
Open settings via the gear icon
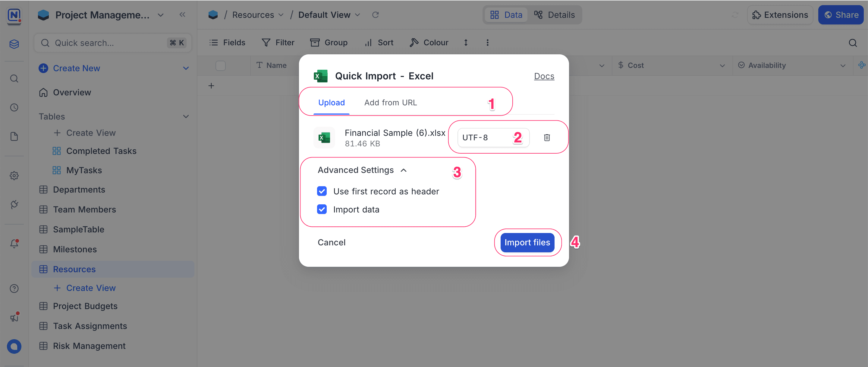click(14, 175)
